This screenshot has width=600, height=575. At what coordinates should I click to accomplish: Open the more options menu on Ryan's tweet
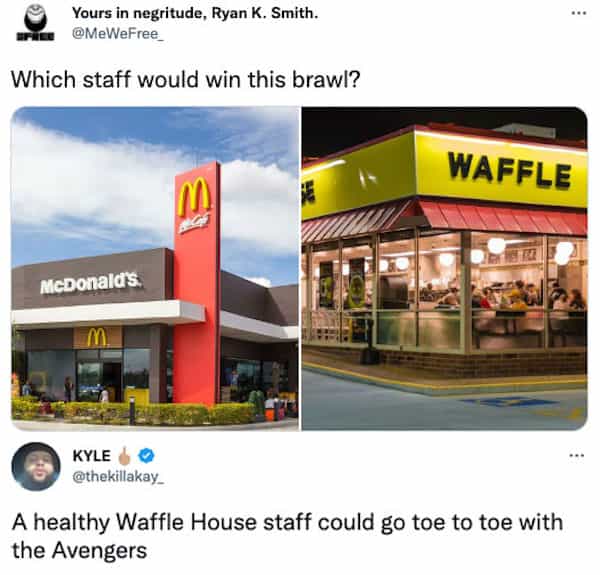(579, 13)
